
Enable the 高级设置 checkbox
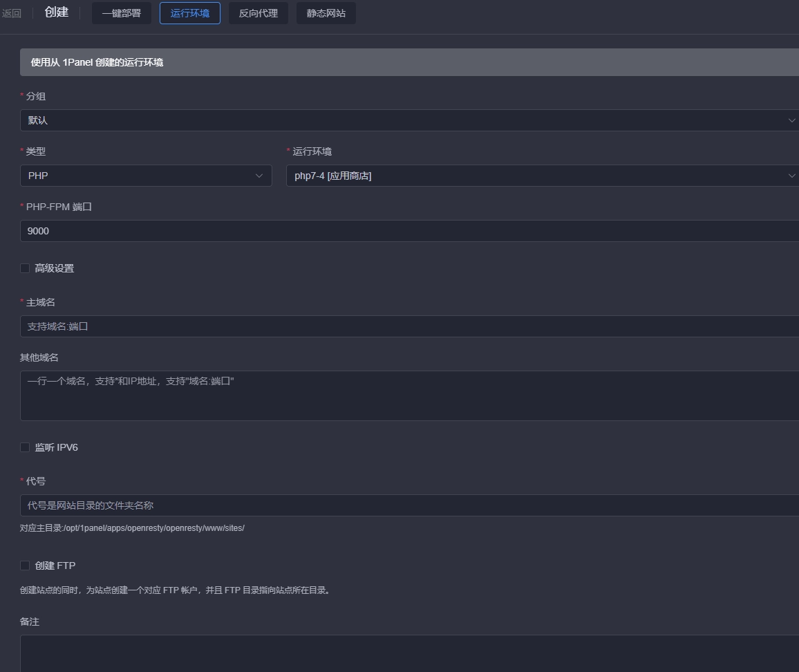tap(25, 268)
